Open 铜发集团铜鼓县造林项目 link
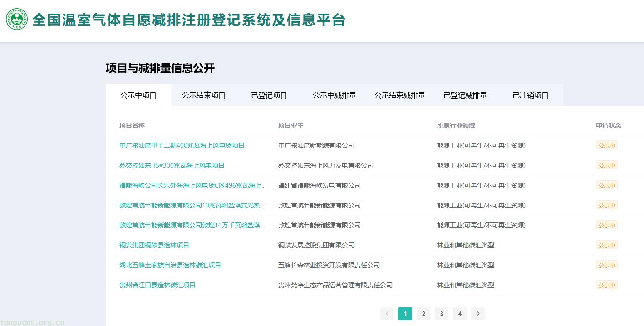This screenshot has width=644, height=326. [x=154, y=245]
